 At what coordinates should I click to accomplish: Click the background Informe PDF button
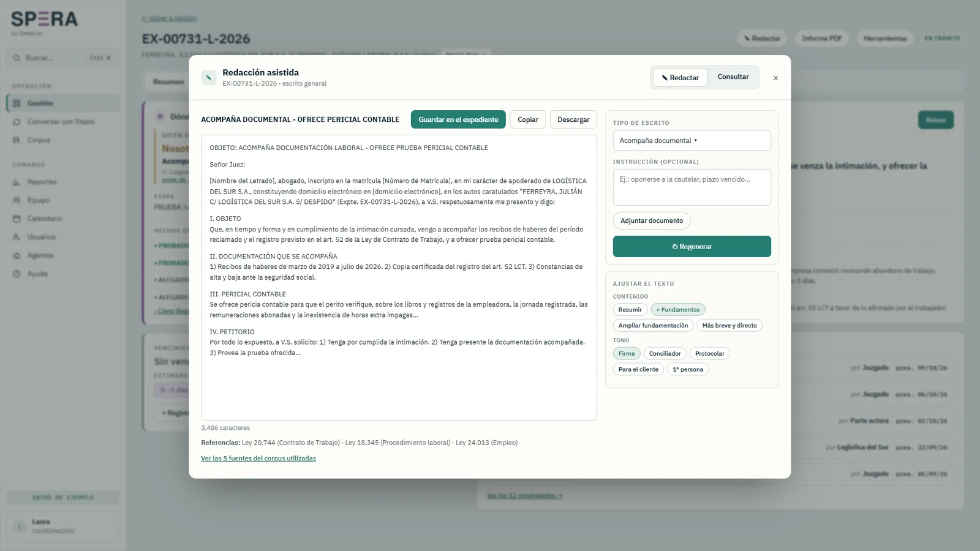pos(822,38)
